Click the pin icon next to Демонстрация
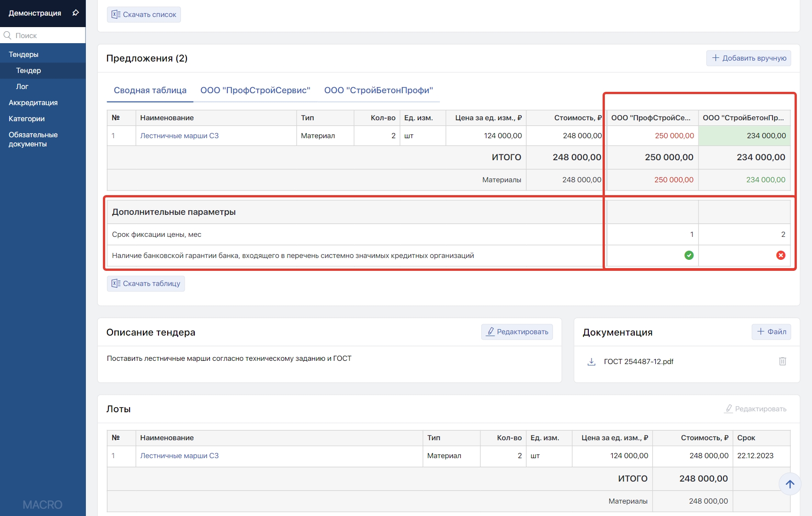The height and width of the screenshot is (516, 812). (x=76, y=13)
